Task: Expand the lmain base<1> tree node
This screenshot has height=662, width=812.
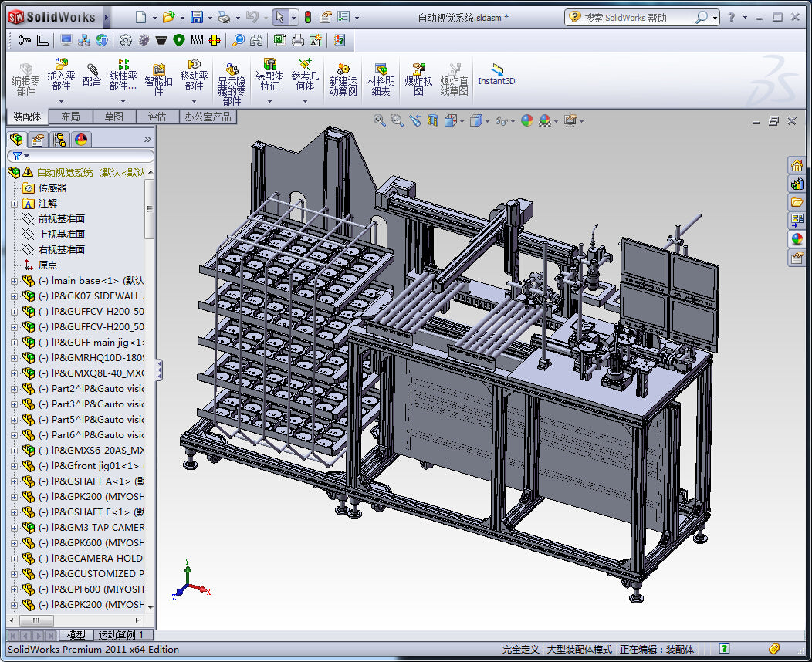Action: point(14,281)
